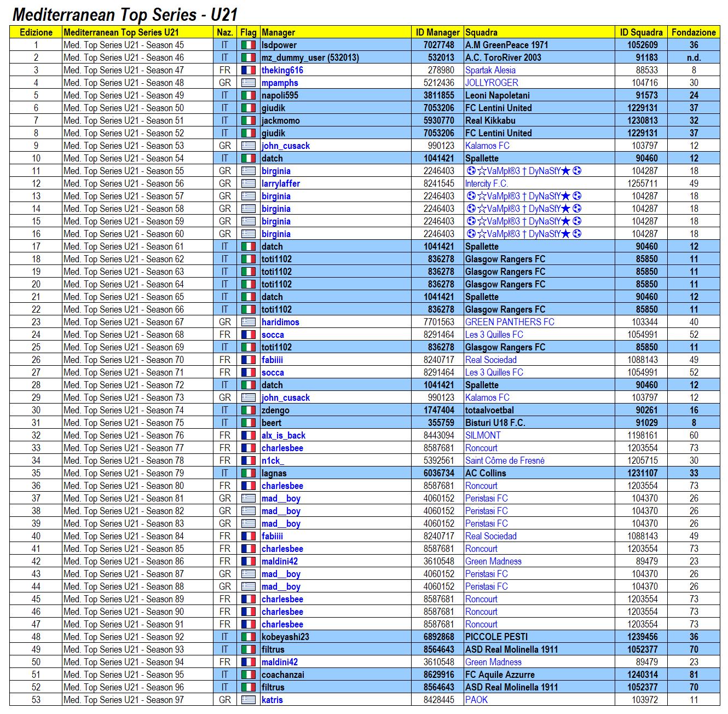Select the mz_dummy_user (532013) manager cell
This screenshot has height=714, width=728.
336,57
